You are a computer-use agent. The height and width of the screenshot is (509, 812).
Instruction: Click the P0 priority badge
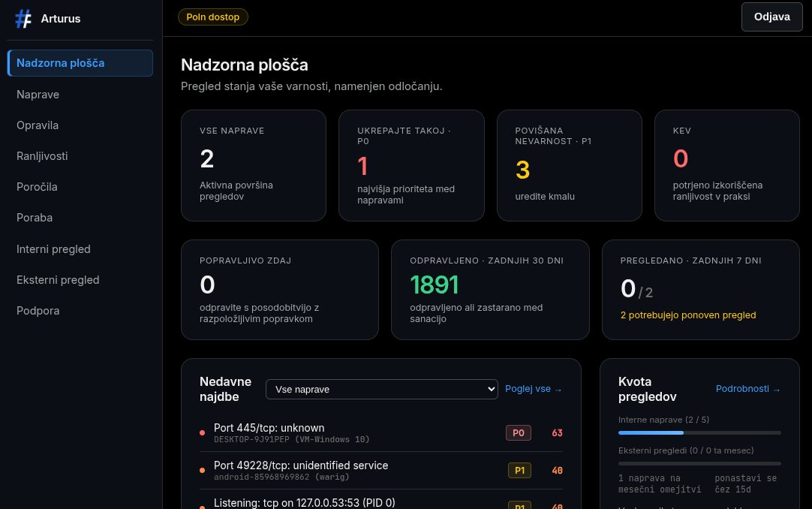coord(519,433)
